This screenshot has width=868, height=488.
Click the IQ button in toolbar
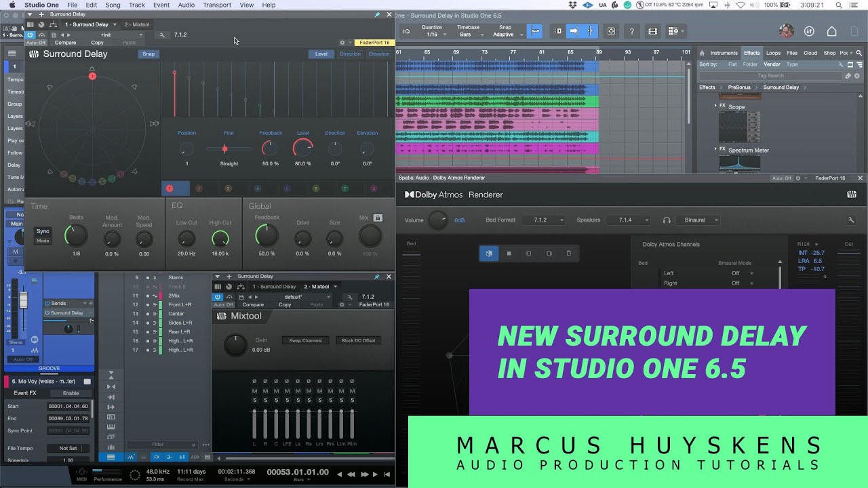point(406,31)
